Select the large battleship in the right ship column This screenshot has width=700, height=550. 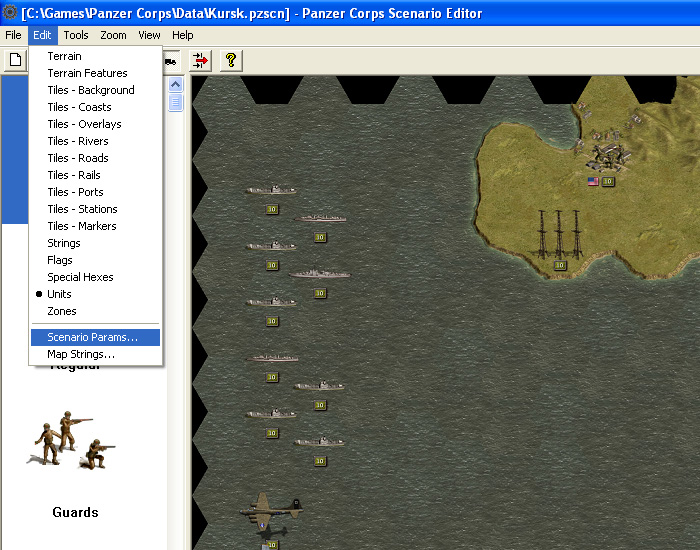(x=320, y=274)
